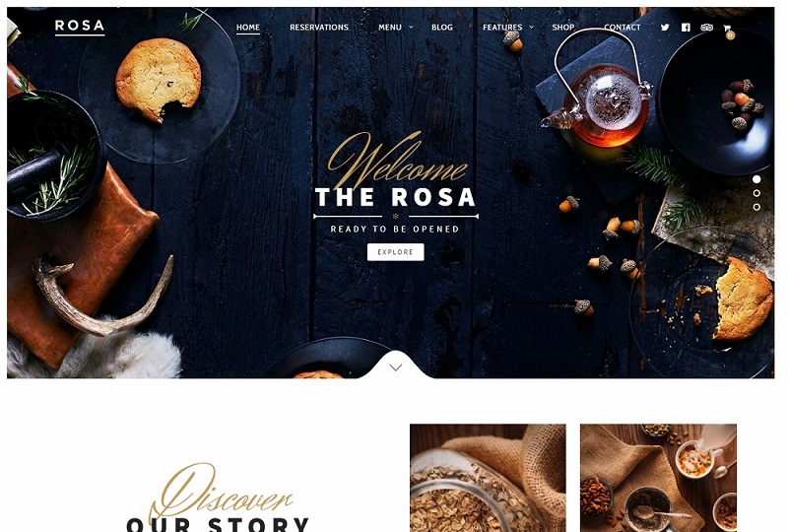Viewport: 788px width, 532px height.
Task: Select the third slide indicator dot
Action: click(x=756, y=207)
